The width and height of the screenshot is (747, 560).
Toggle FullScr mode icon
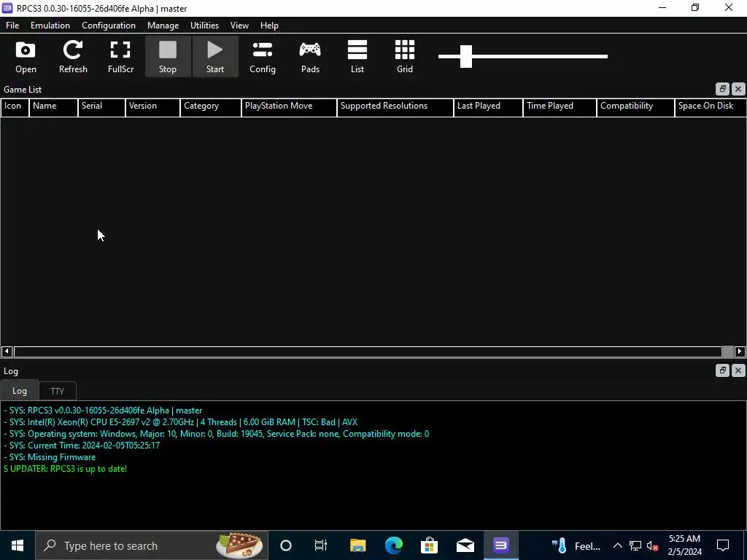[x=120, y=57]
